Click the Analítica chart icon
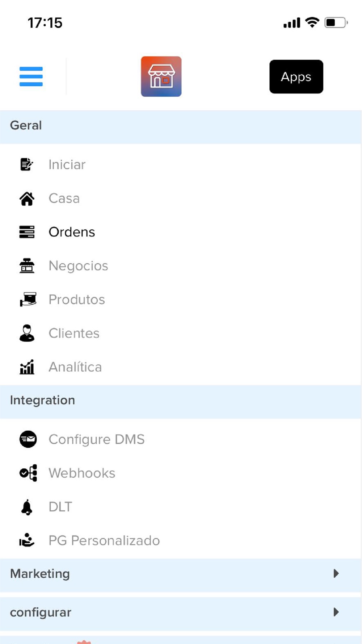The width and height of the screenshot is (362, 644). (27, 367)
